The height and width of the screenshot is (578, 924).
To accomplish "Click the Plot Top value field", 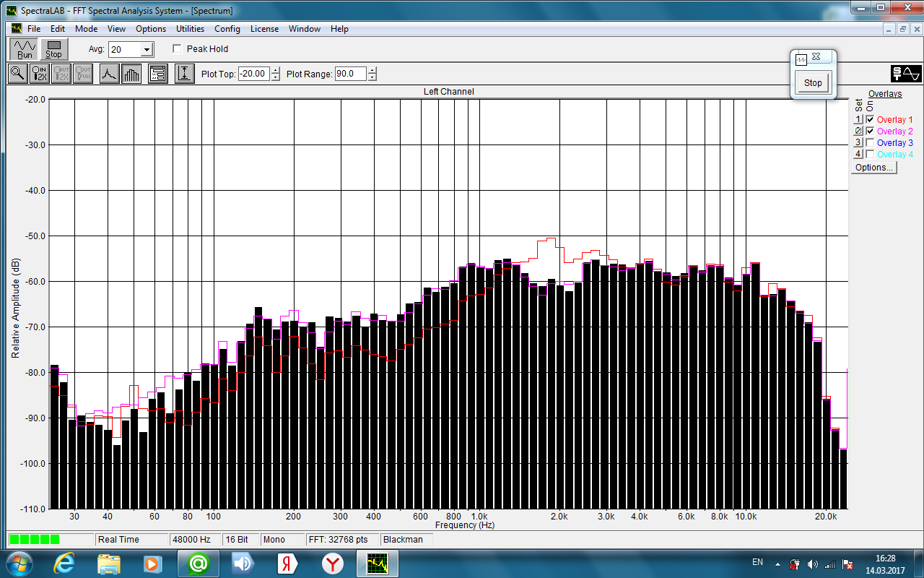I will click(254, 74).
